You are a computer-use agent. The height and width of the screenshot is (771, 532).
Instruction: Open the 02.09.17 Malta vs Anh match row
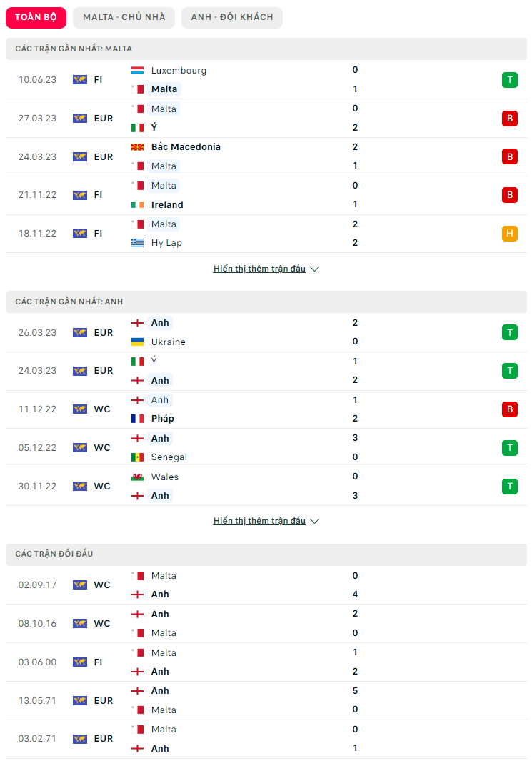[x=266, y=585]
